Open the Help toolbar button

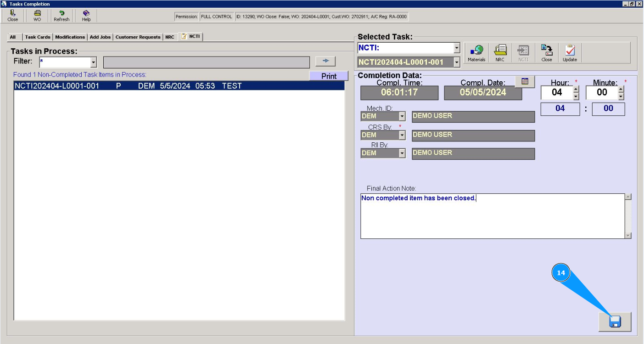click(x=86, y=16)
